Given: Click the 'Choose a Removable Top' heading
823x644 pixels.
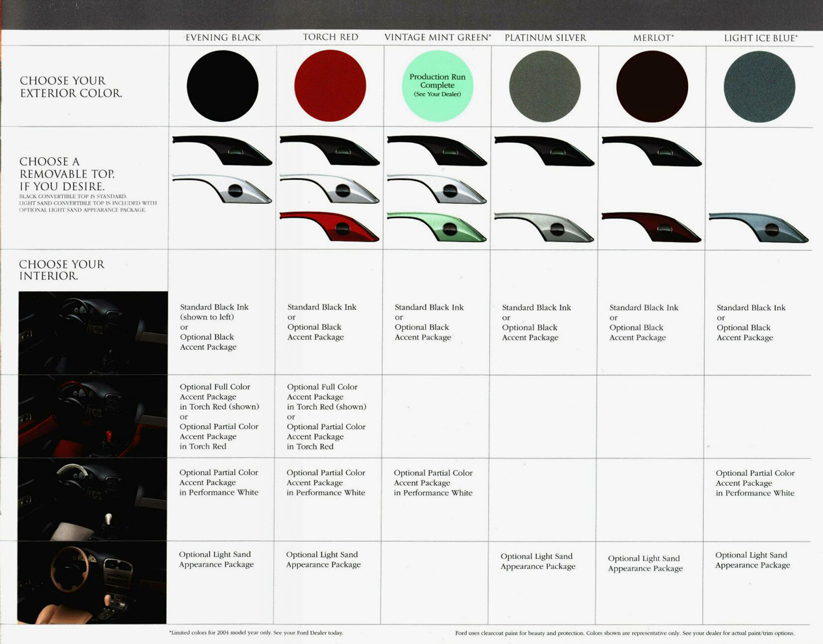Looking at the screenshot, I should click(68, 173).
